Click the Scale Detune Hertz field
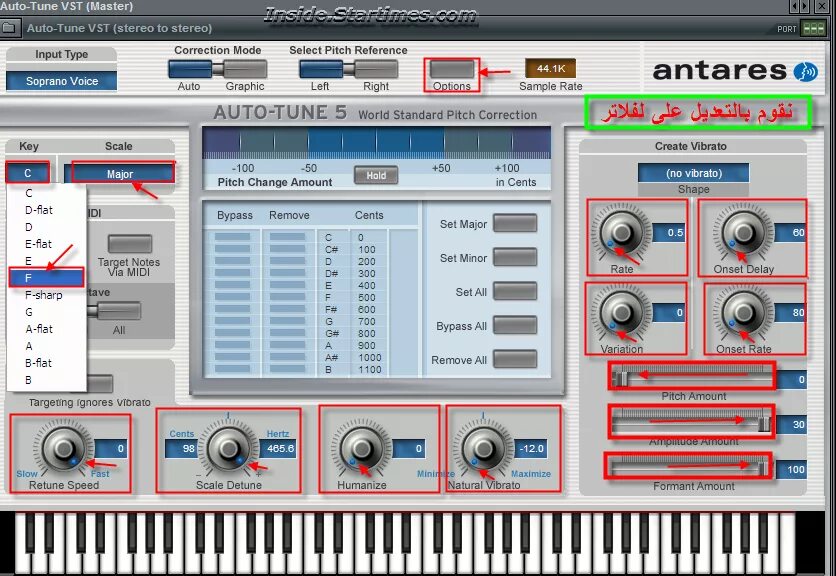This screenshot has height=576, width=836. 278,449
